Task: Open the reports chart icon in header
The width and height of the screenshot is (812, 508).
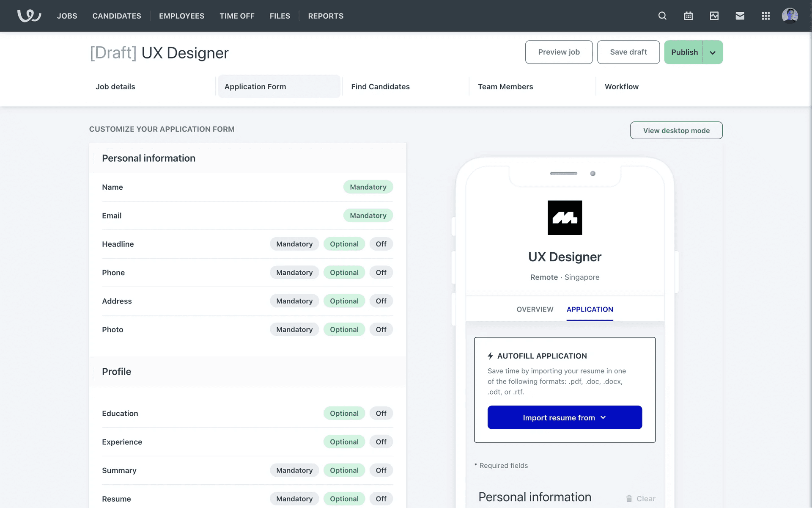Action: pyautogui.click(x=714, y=16)
